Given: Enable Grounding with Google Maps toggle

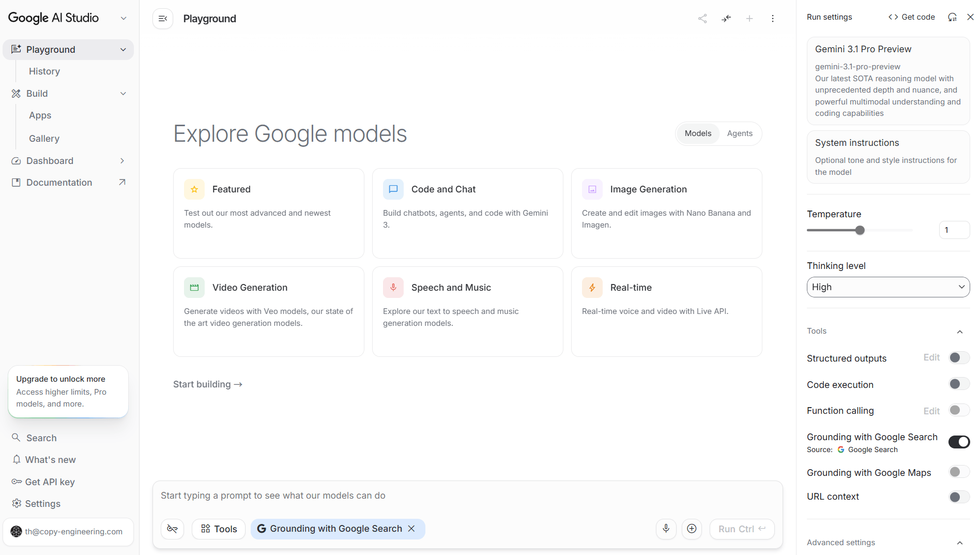Looking at the screenshot, I should 959,472.
